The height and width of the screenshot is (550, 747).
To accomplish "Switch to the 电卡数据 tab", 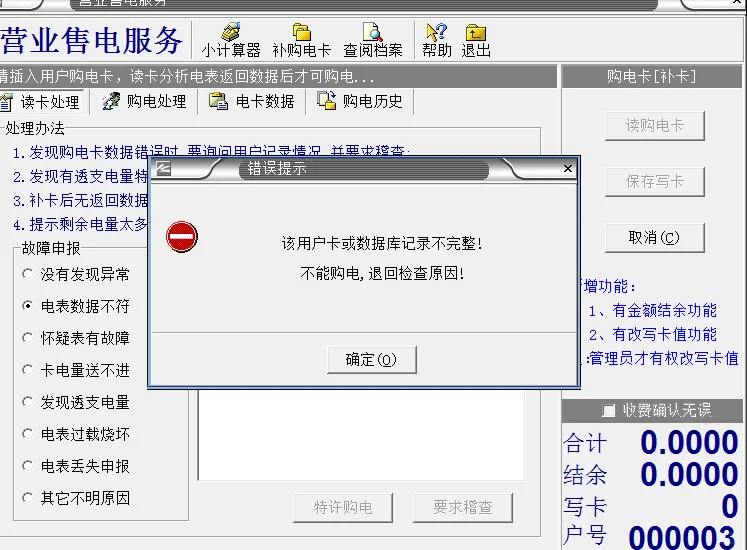I will click(252, 101).
